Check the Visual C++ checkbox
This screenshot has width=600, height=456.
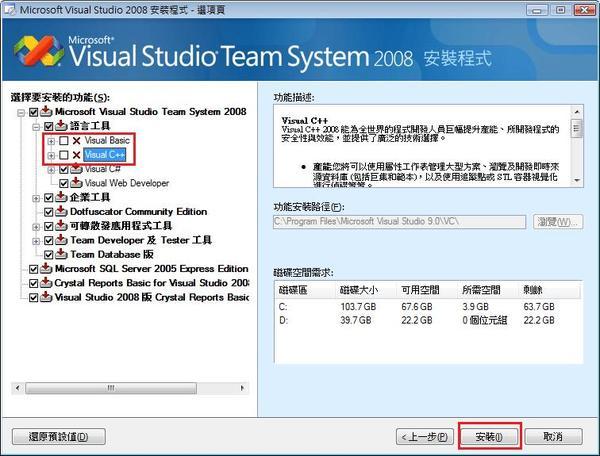pyautogui.click(x=64, y=155)
